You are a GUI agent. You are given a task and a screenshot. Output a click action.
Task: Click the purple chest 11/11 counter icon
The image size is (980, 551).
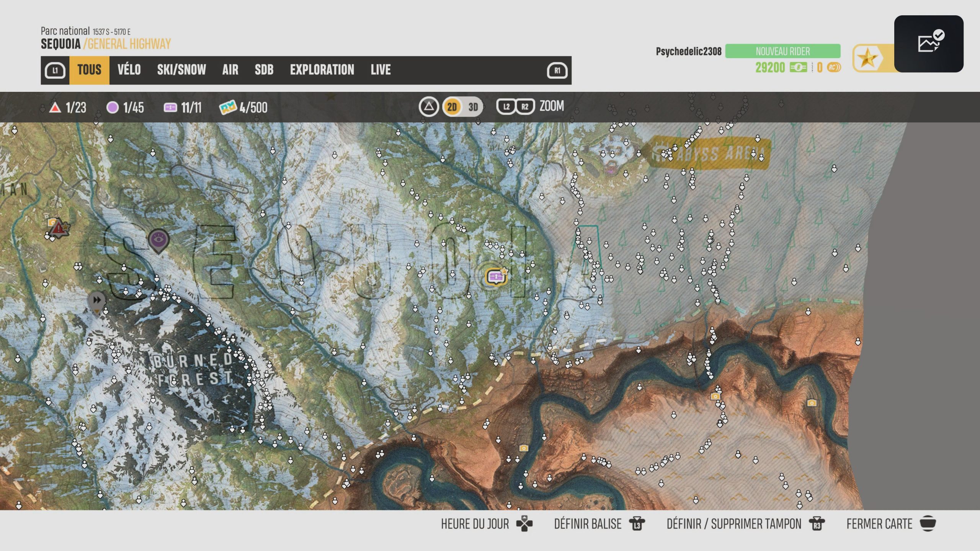170,108
